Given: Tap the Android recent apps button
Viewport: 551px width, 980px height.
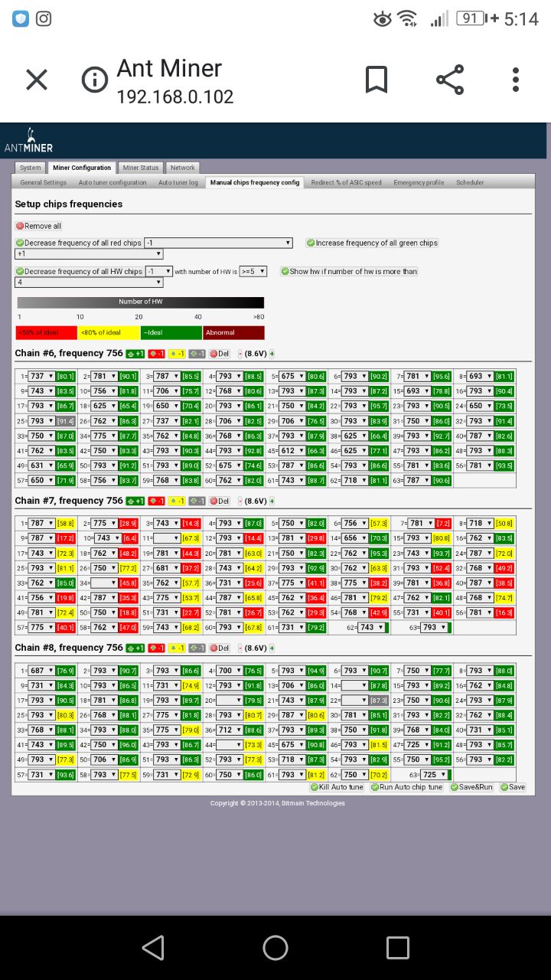Looking at the screenshot, I should (398, 948).
